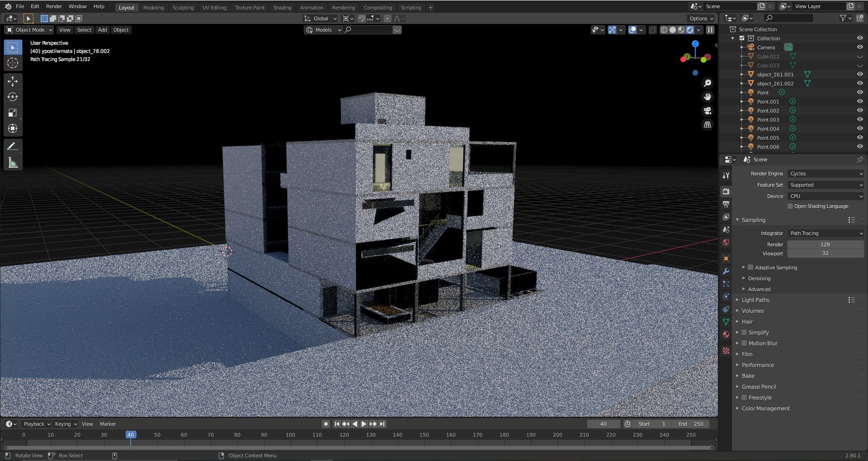Image resolution: width=868 pixels, height=461 pixels.
Task: Click the viewport zoom magnifier icon
Action: pyautogui.click(x=708, y=83)
